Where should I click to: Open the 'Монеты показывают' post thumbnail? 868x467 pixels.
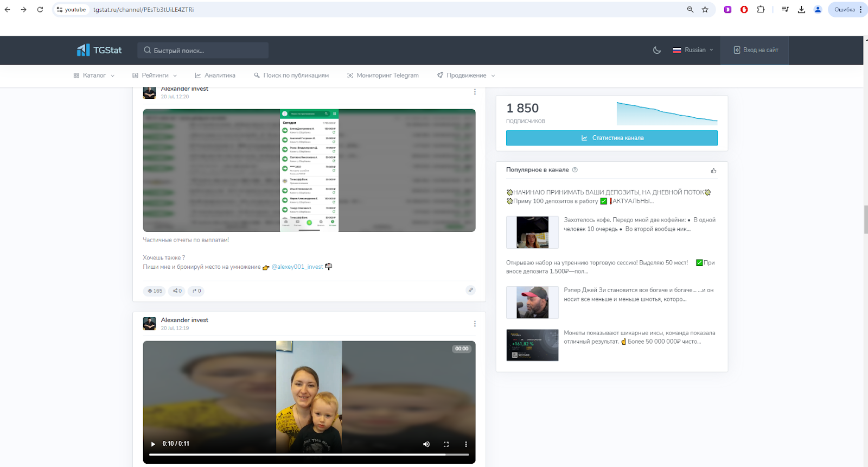pyautogui.click(x=532, y=345)
